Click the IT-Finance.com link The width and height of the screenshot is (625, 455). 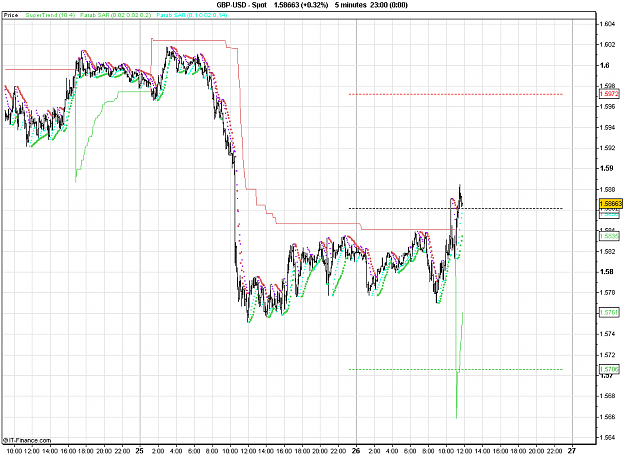pyautogui.click(x=27, y=440)
